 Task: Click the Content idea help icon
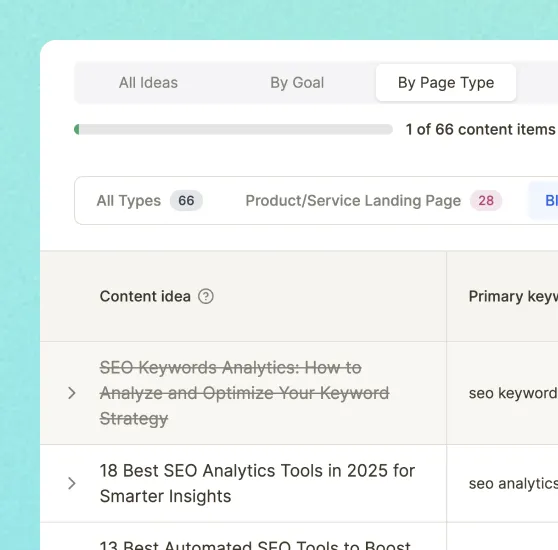pyautogui.click(x=206, y=296)
